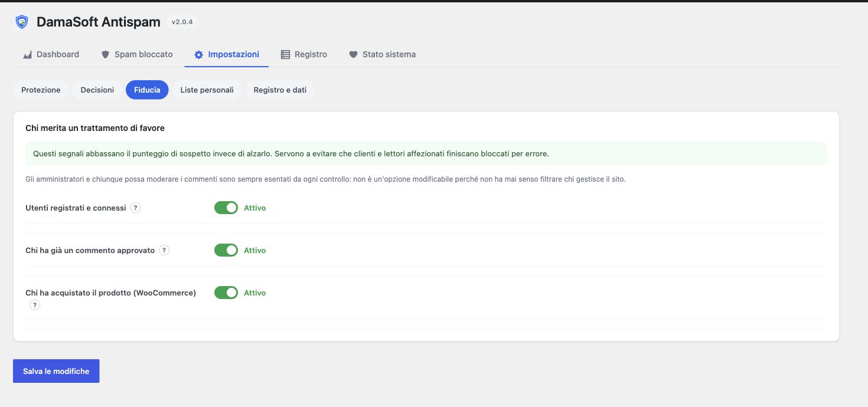Open help for Chi ha già un commento approvato

click(164, 250)
